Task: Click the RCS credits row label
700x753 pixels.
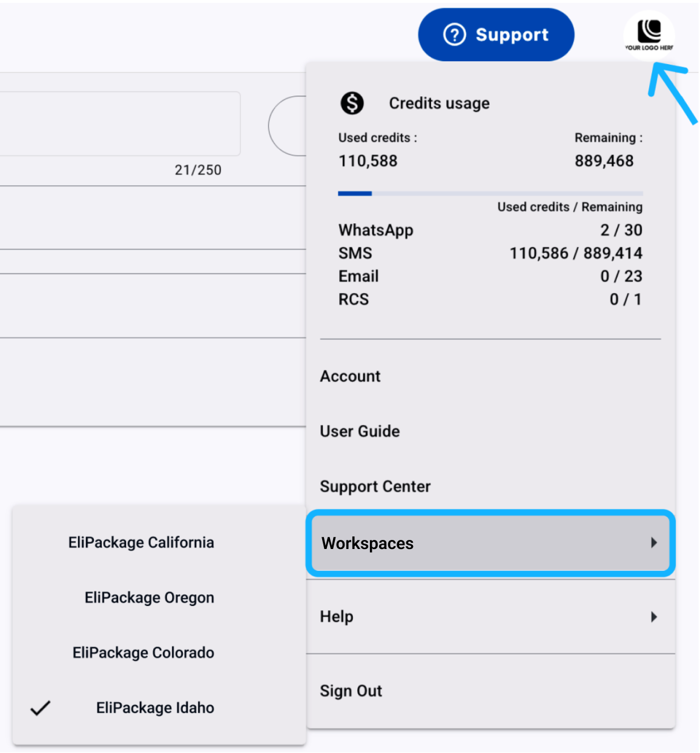Action: pos(354,299)
